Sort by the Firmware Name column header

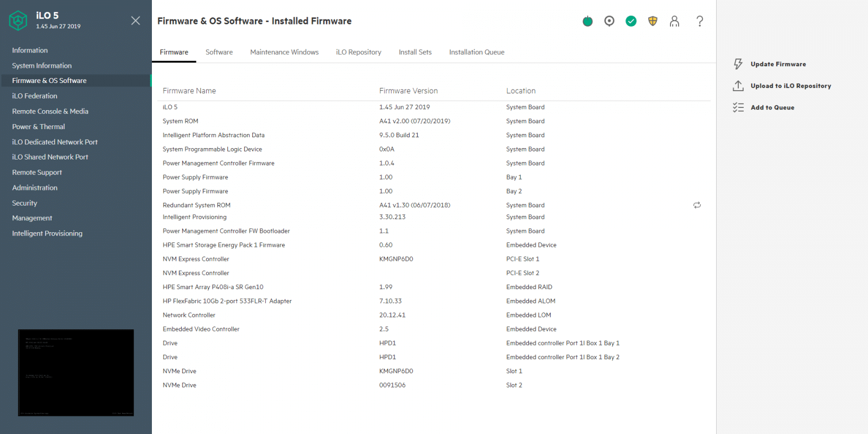(x=189, y=91)
